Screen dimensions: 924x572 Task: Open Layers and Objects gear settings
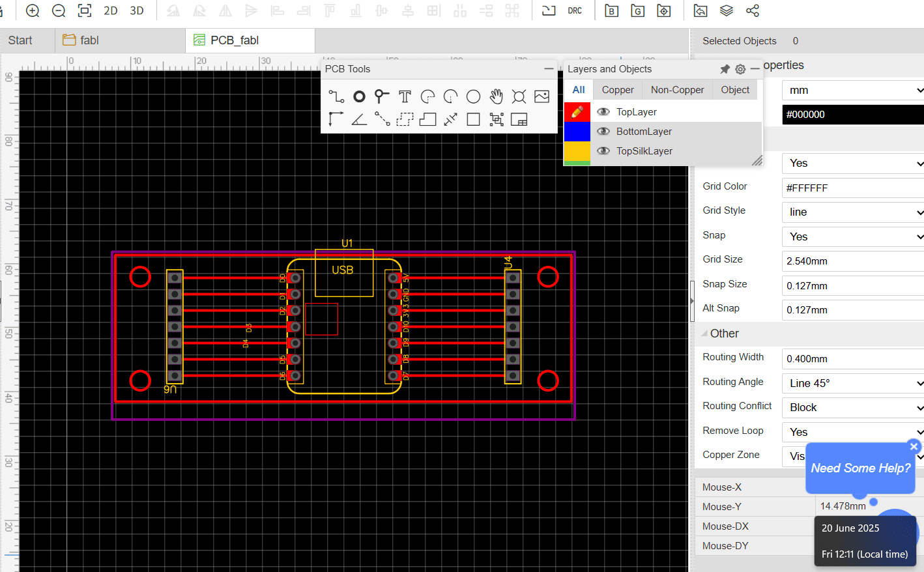(740, 69)
